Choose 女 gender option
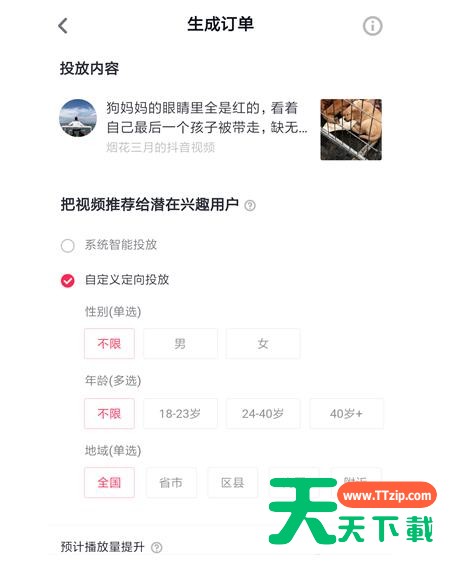The image size is (456, 566). point(263,344)
